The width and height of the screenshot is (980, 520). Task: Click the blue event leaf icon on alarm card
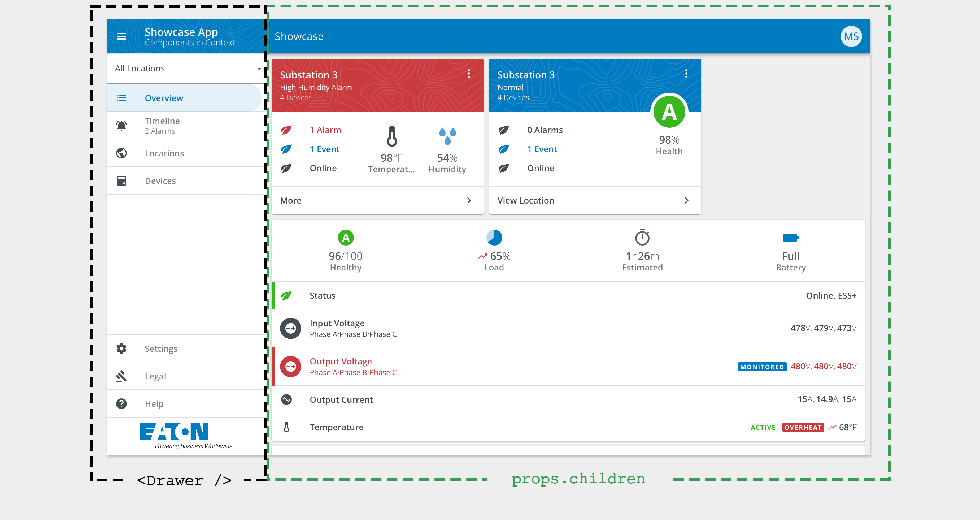point(286,149)
